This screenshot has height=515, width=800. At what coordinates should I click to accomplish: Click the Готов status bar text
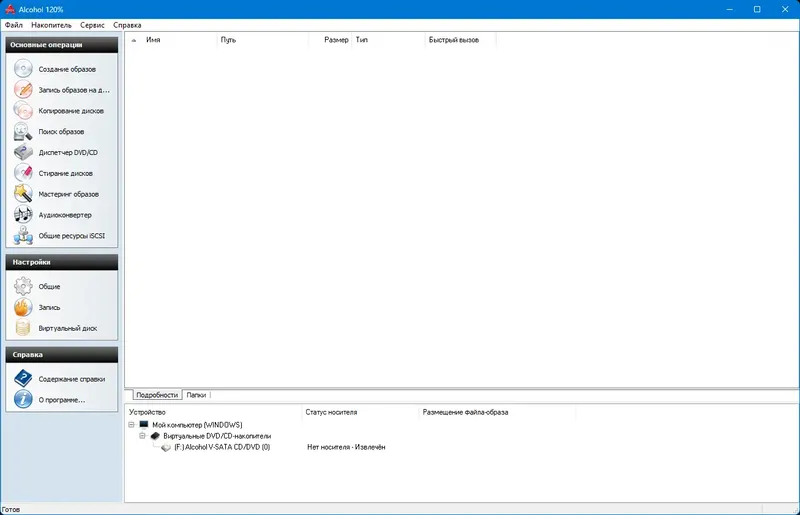[x=11, y=509]
